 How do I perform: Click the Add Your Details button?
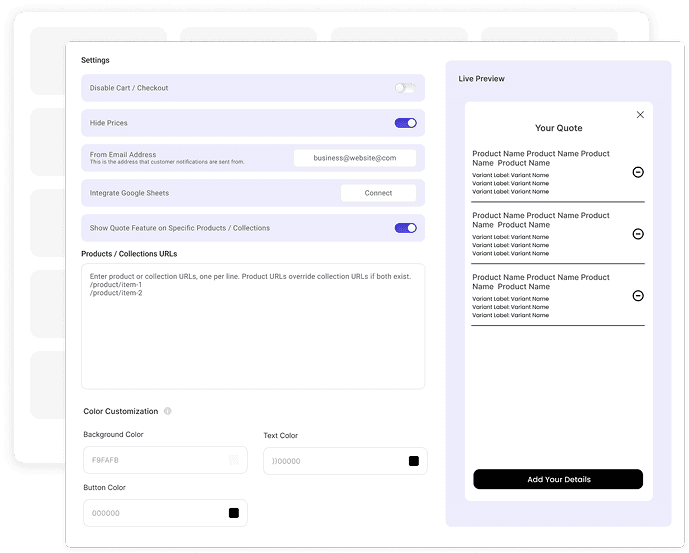(558, 479)
